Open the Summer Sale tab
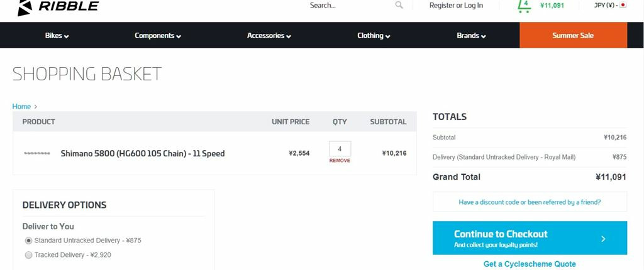Viewport: 644px width, 270px height. pyautogui.click(x=573, y=35)
